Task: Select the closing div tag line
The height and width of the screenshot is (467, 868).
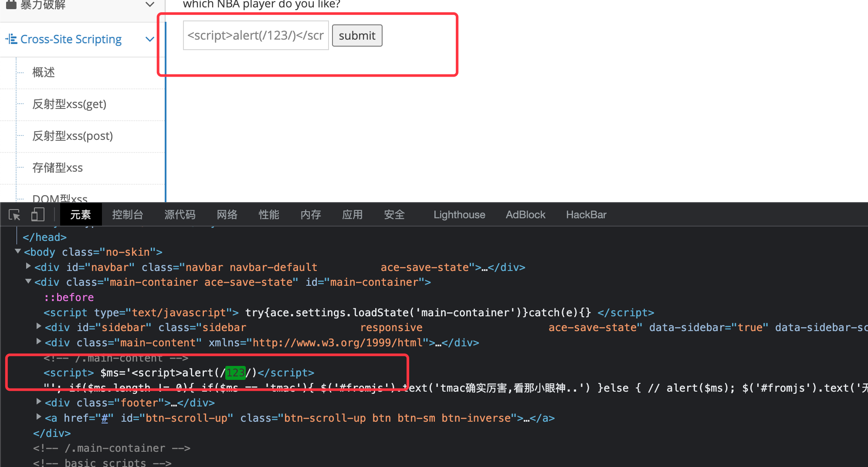Action: click(x=52, y=433)
